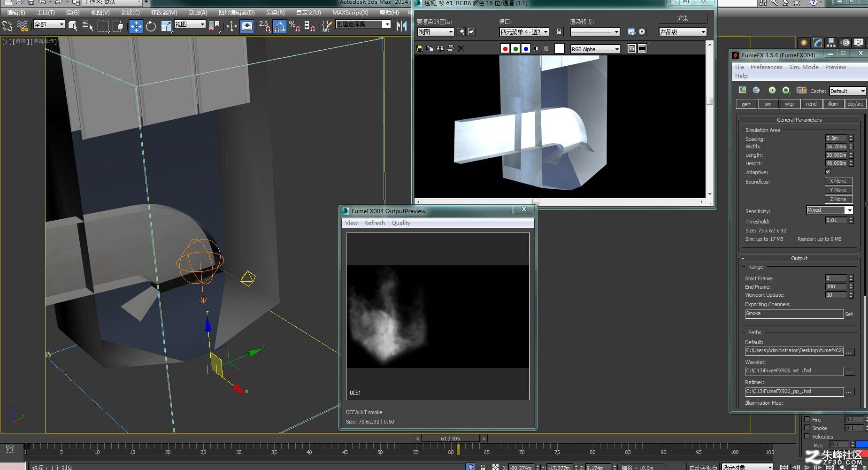Print the rendered image
868x470 pixels.
[x=450, y=48]
